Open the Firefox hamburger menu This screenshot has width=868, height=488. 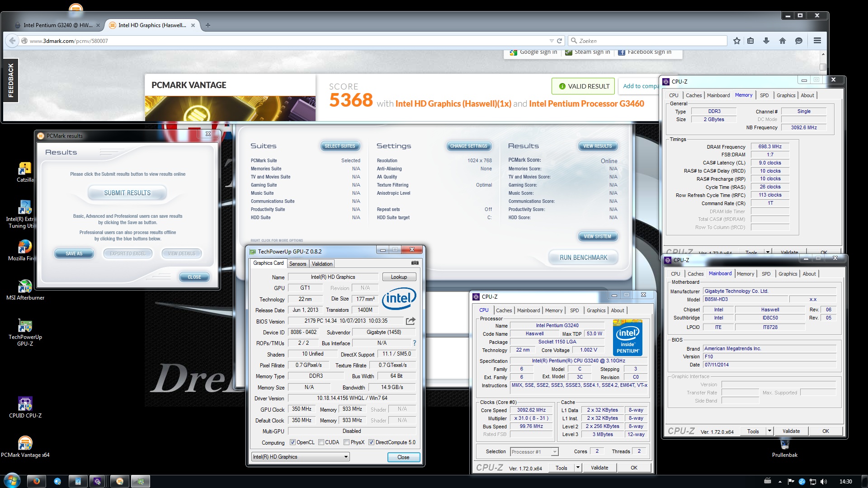pos(817,41)
